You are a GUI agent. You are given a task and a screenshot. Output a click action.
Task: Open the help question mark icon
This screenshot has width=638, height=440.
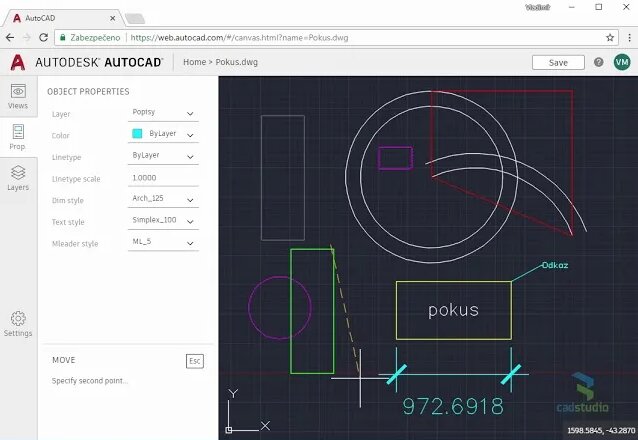click(x=599, y=62)
